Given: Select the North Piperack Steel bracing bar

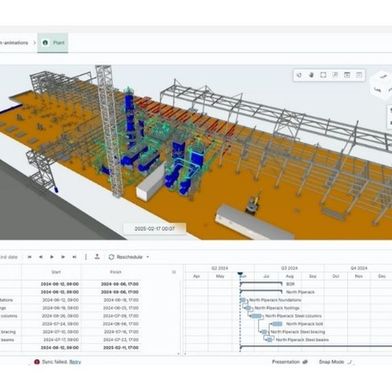Looking at the screenshot, I should coord(264,332).
